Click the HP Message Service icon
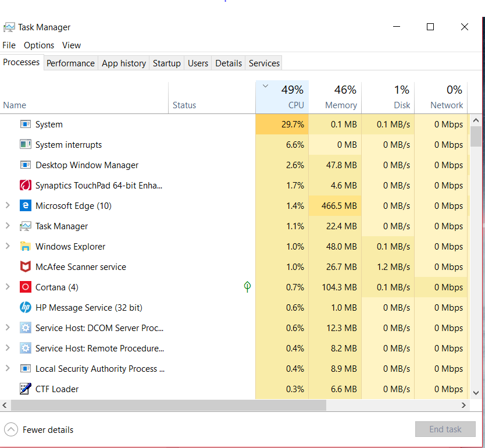Screen dimensions: 485x448 click(x=25, y=307)
